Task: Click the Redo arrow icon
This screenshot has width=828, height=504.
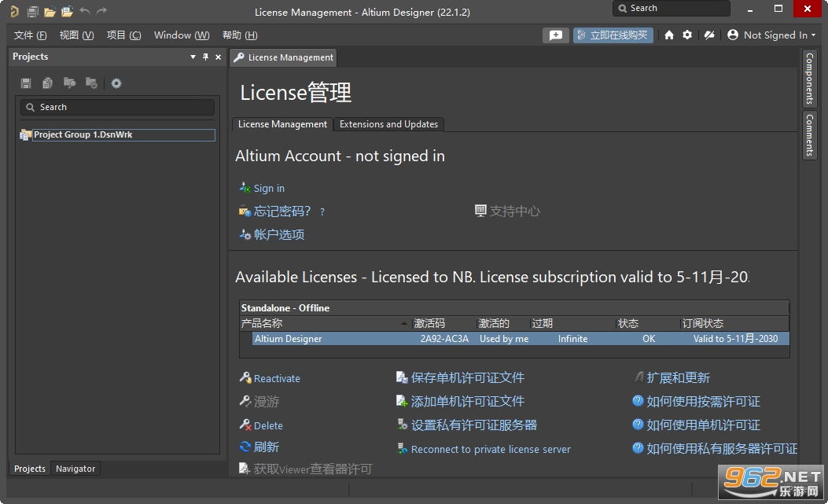Action: click(101, 11)
